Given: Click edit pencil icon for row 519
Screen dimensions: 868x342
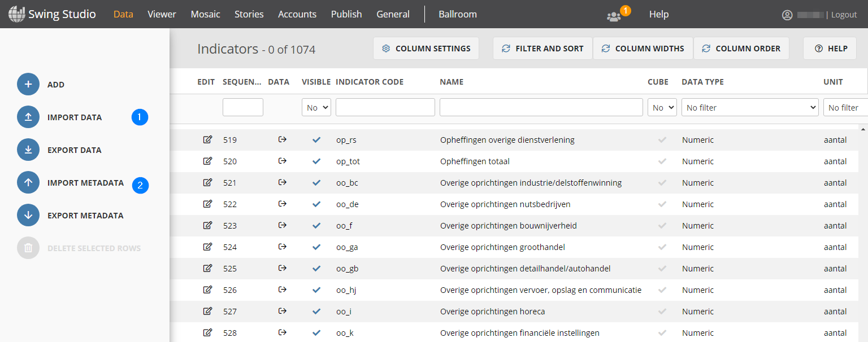Looking at the screenshot, I should pyautogui.click(x=207, y=140).
